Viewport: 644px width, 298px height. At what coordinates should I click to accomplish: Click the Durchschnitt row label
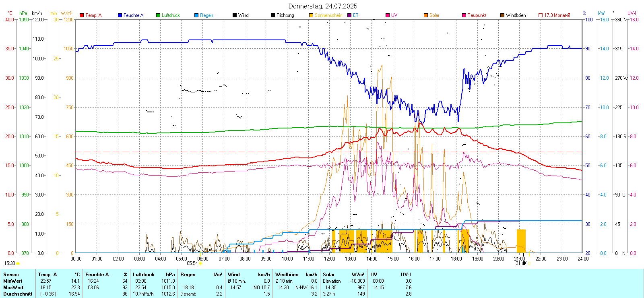coord(18,294)
